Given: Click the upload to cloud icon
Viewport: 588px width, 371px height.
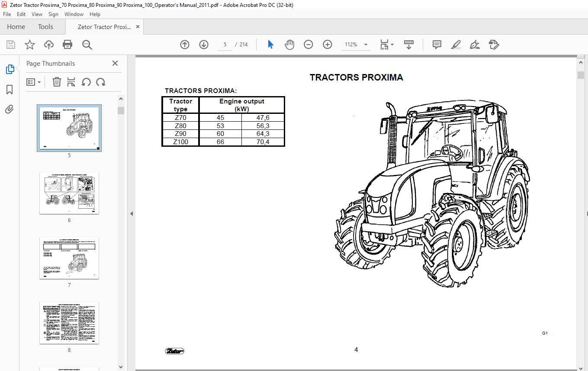Looking at the screenshot, I should pyautogui.click(x=49, y=45).
